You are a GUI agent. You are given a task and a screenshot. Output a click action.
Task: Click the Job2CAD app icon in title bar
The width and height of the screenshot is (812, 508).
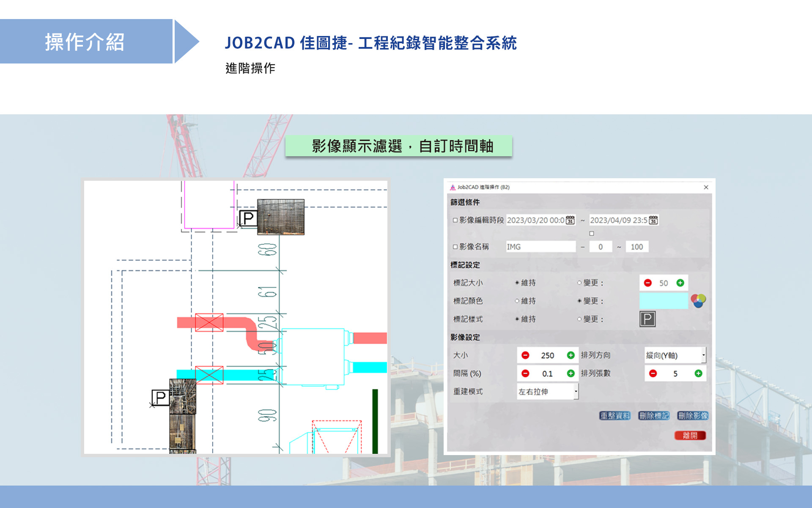pyautogui.click(x=453, y=187)
